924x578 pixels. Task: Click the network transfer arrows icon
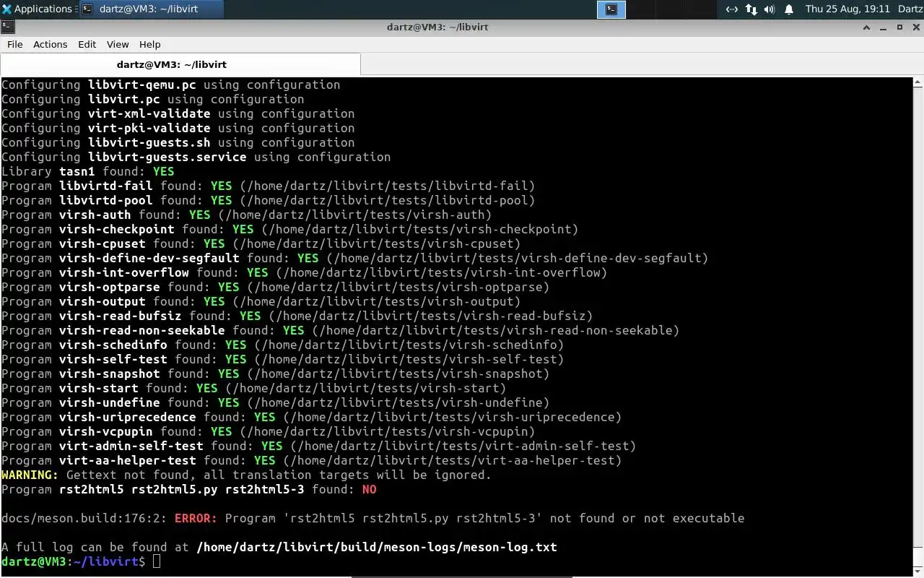[751, 9]
